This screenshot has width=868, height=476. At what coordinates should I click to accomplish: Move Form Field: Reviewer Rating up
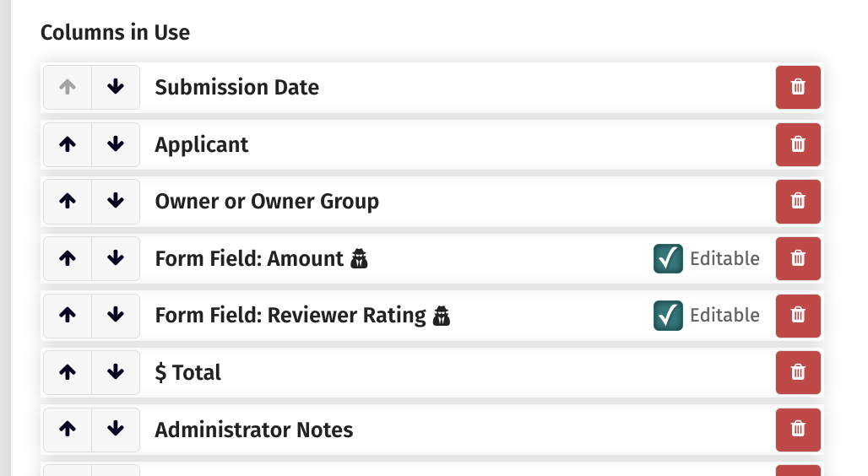[68, 316]
